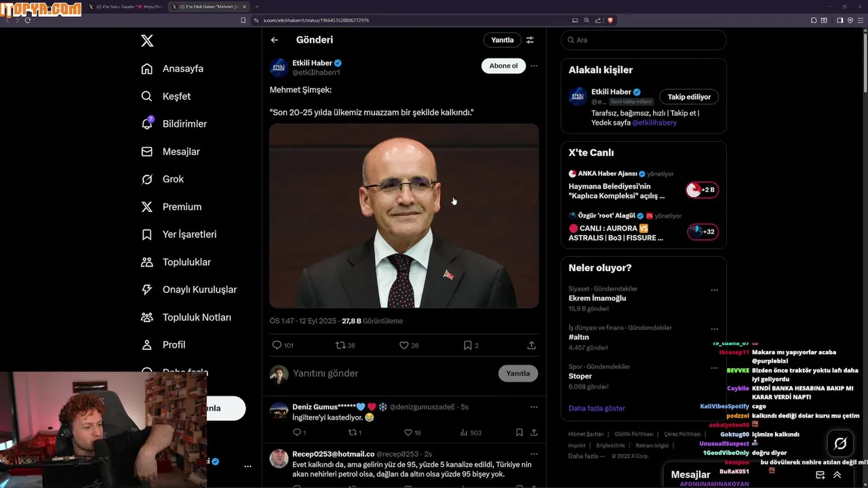Reload the page in browser
This screenshot has height=488, width=868.
[x=28, y=20]
